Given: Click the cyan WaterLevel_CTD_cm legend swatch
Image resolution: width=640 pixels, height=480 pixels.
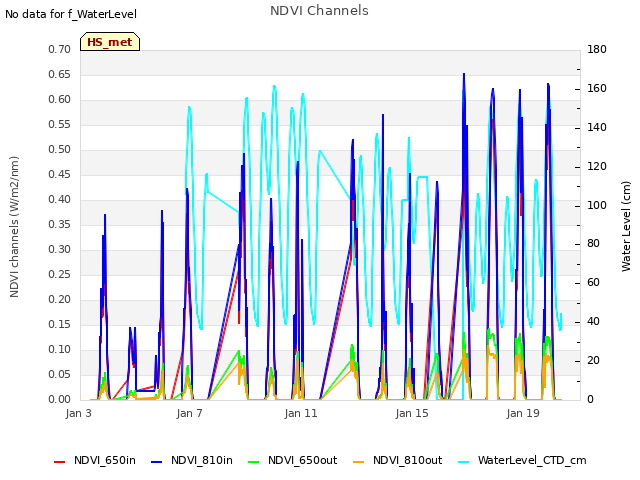Looking at the screenshot, I should coord(464,462).
